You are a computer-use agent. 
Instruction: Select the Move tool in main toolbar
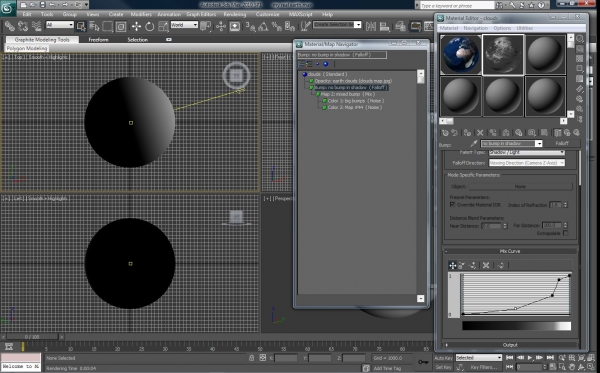pos(136,26)
